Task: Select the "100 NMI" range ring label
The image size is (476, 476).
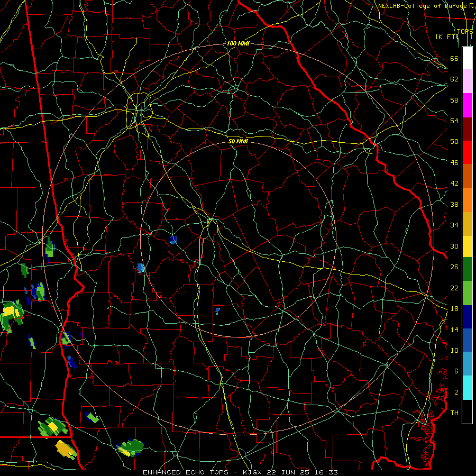Action: (x=238, y=43)
